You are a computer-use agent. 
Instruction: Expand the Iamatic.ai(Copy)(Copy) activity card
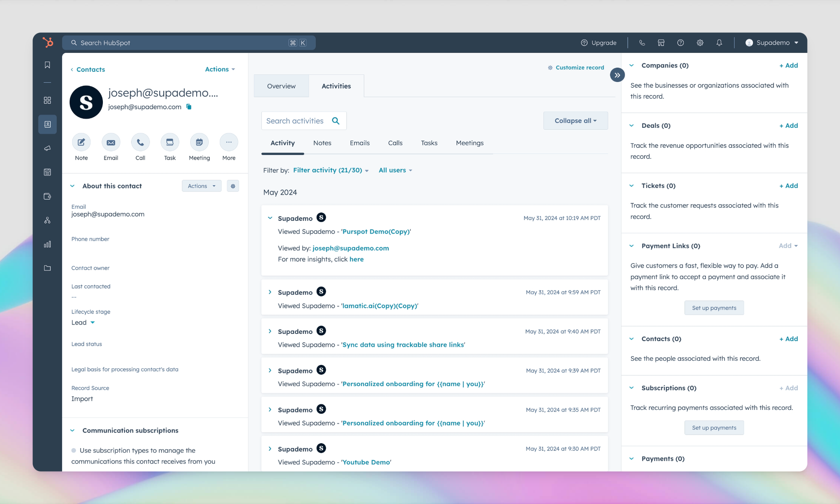click(x=270, y=292)
